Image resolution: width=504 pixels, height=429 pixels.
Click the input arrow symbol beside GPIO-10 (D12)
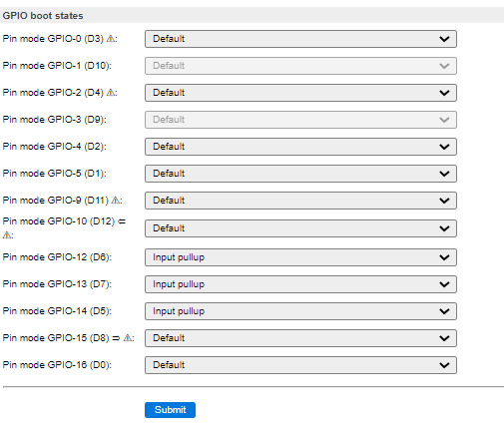click(x=122, y=221)
